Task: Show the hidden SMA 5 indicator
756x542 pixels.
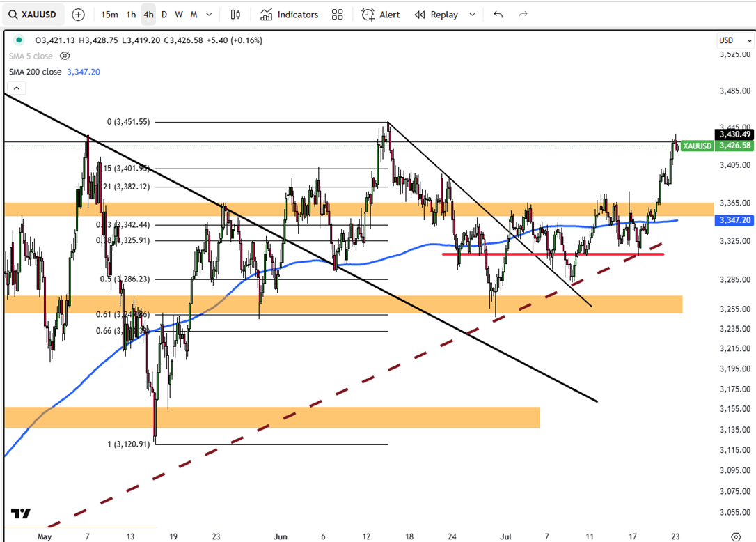Action: pyautogui.click(x=65, y=56)
